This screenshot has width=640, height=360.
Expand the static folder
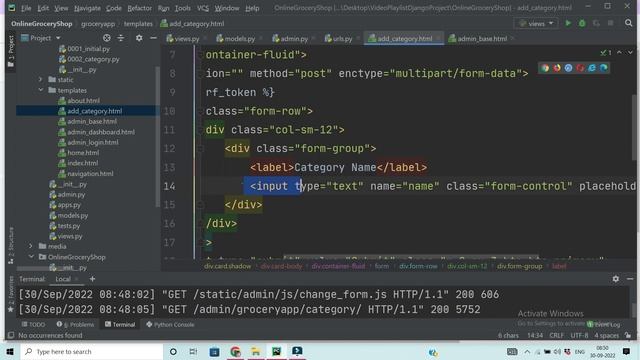tap(40, 80)
